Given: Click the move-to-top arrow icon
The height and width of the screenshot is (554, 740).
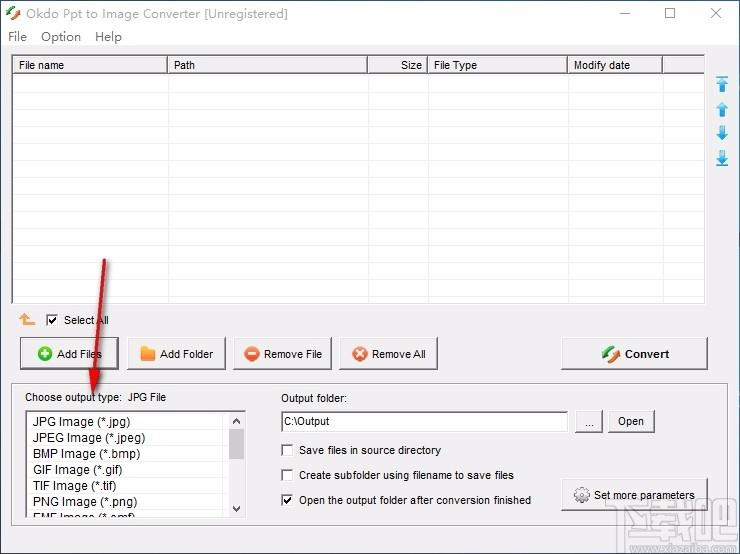Looking at the screenshot, I should 722,84.
